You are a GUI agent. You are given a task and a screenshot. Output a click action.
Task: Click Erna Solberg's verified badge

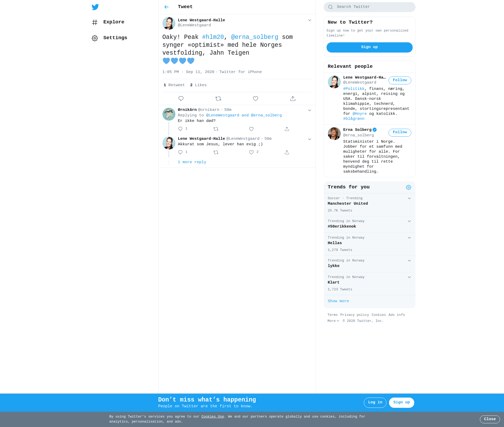pyautogui.click(x=375, y=130)
